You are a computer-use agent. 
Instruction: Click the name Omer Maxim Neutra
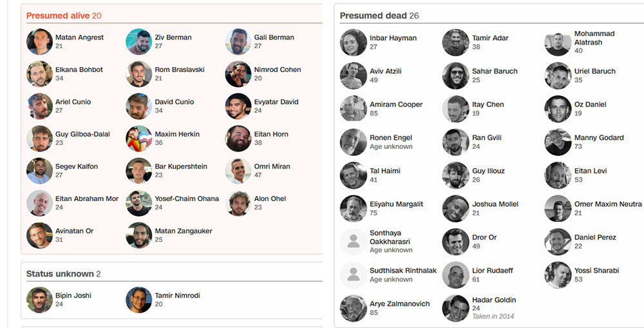click(608, 204)
